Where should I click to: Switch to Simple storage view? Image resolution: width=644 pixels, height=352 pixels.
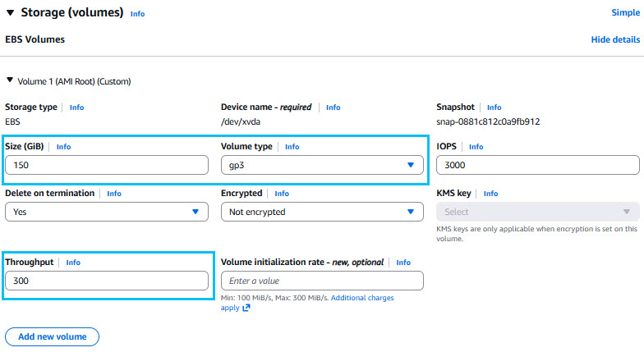626,13
